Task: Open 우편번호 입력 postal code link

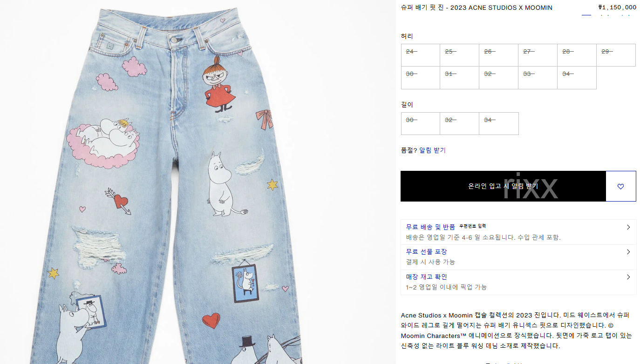Action: click(472, 226)
